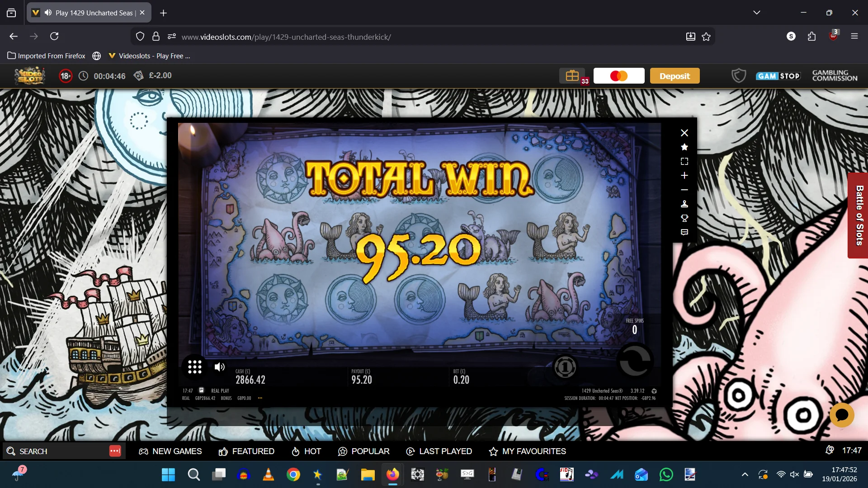Open the Firefox application hamburger menu
868x488 pixels.
(854, 36)
